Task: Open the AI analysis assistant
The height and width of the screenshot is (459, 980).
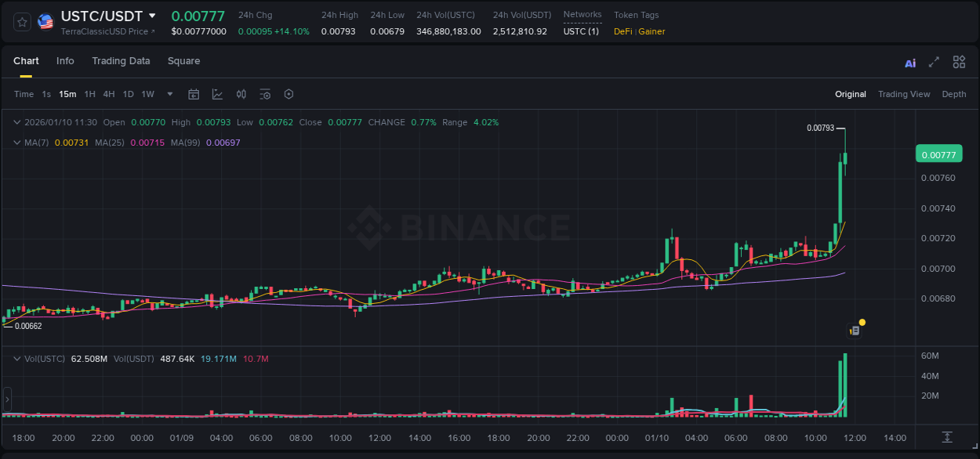Action: click(909, 62)
